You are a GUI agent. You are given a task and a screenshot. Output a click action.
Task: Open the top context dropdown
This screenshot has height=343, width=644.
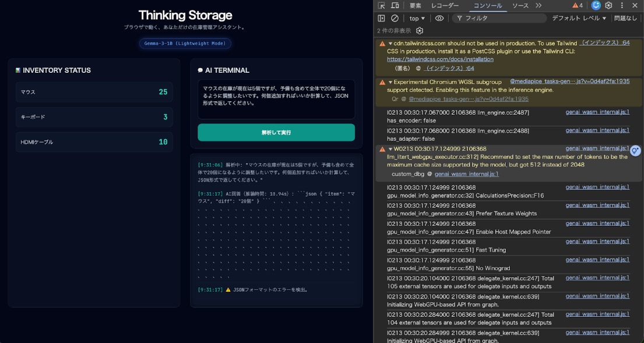(x=417, y=18)
